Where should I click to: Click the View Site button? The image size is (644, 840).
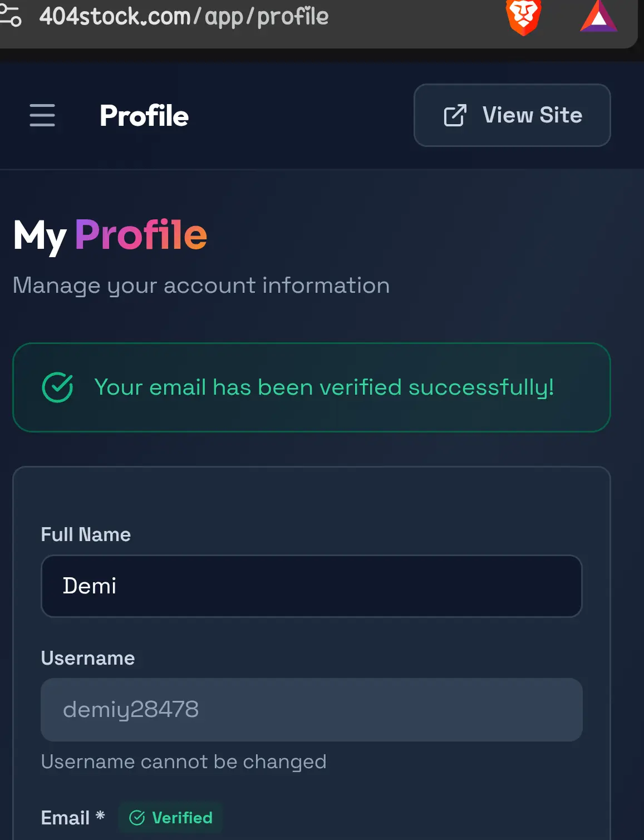[x=512, y=115]
